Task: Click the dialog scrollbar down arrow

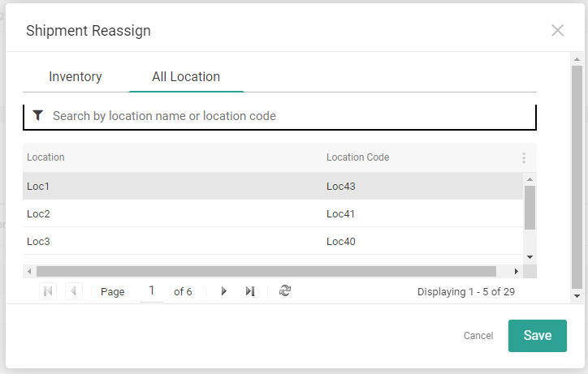Action: point(577,296)
